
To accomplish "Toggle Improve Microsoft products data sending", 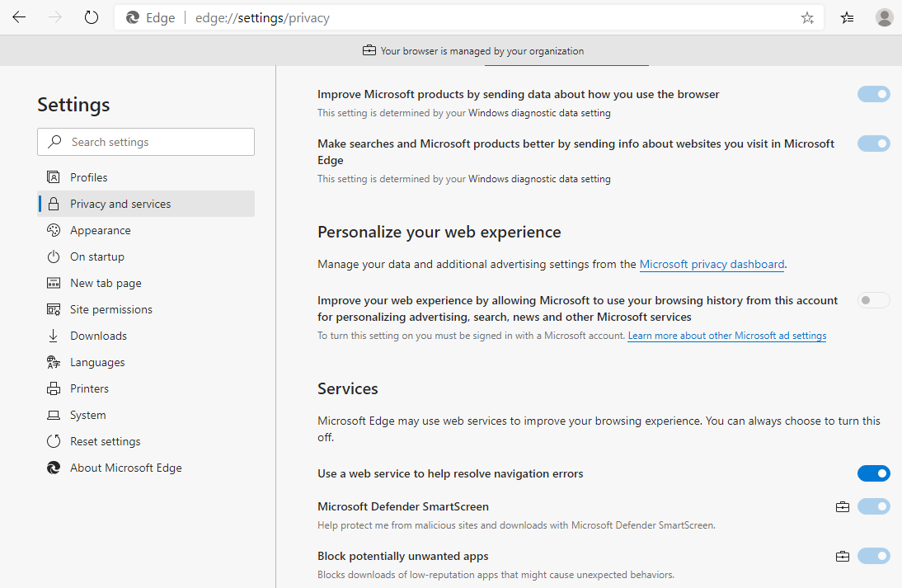I will point(874,94).
